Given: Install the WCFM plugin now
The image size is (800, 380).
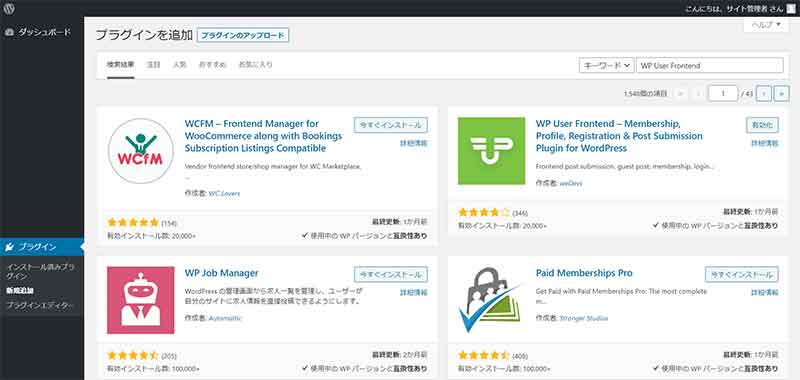Looking at the screenshot, I should (x=391, y=125).
